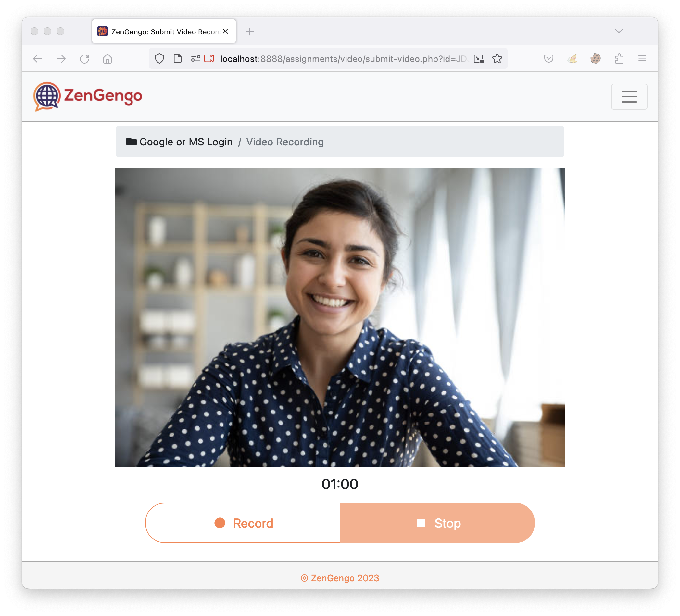
Task: Open a new browser tab
Action: (x=250, y=31)
